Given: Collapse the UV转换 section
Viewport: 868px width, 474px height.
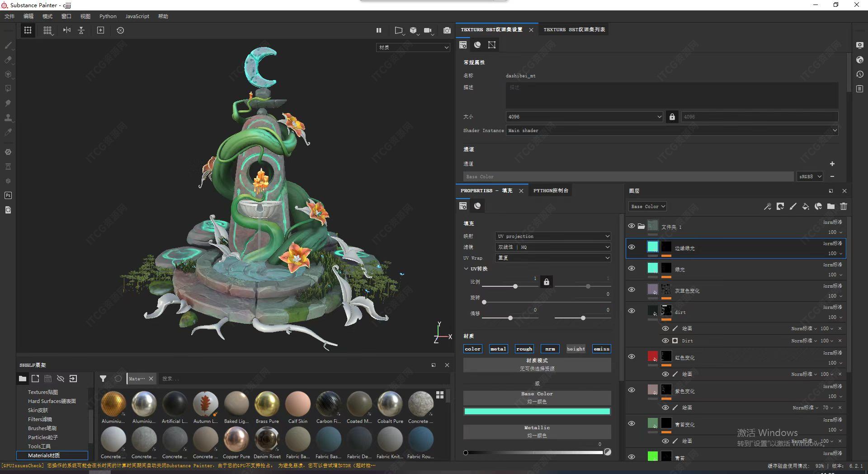Looking at the screenshot, I should pyautogui.click(x=466, y=269).
